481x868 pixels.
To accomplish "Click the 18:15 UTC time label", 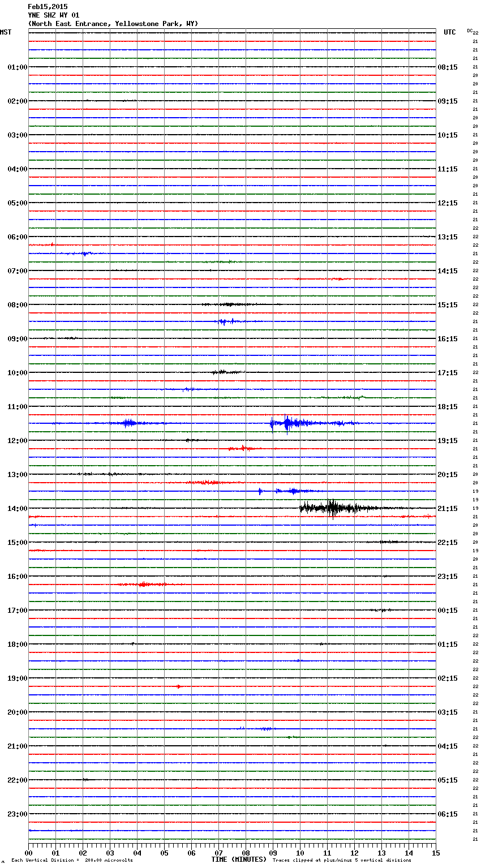I will point(448,407).
